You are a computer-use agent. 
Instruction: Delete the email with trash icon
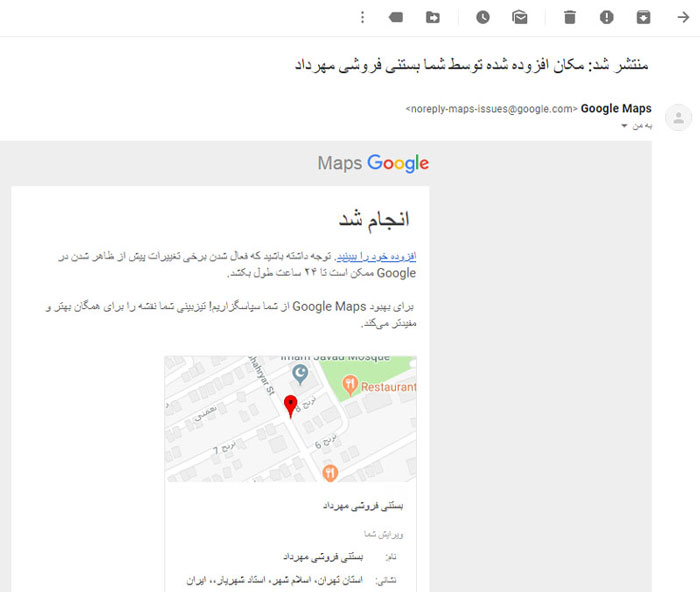click(x=570, y=17)
